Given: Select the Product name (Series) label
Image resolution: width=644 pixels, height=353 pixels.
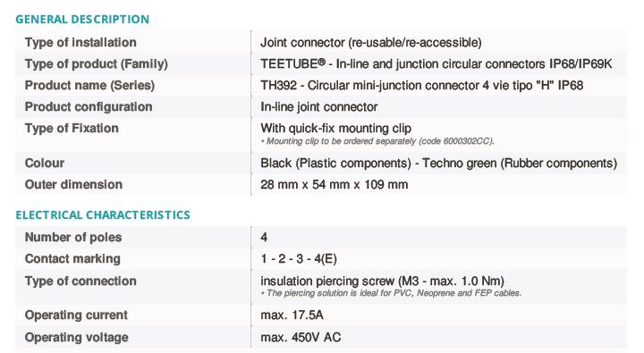Looking at the screenshot, I should coord(89,86).
